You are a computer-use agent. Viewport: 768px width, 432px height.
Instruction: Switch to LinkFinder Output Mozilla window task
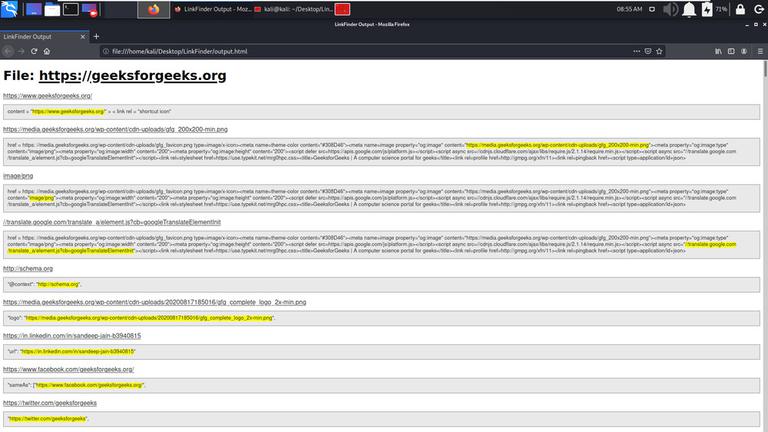213,9
